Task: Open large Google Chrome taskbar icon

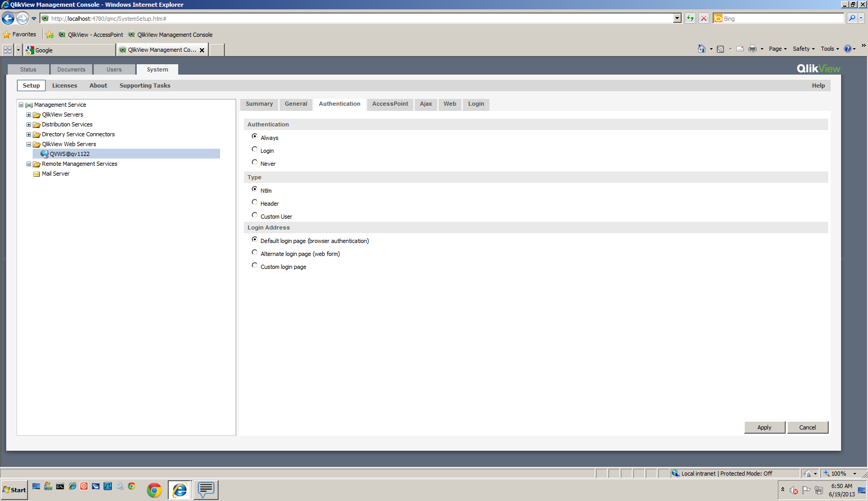Action: pos(154,490)
